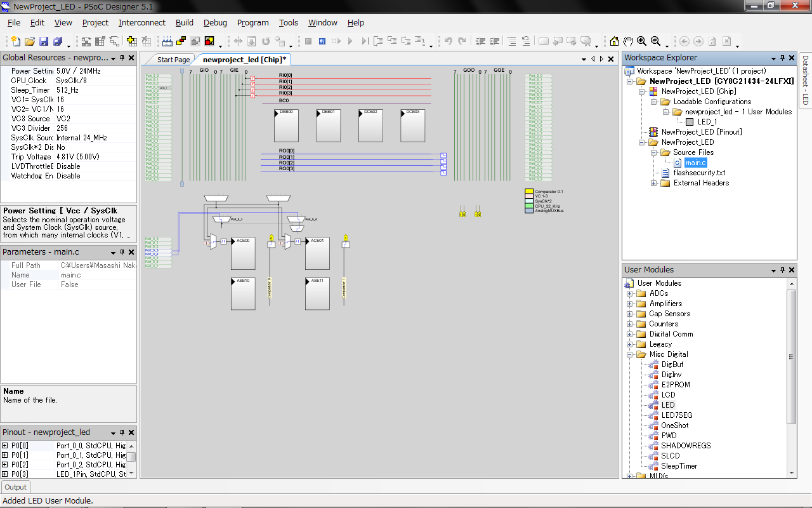
Task: Expand the Amplifiers folder
Action: tap(630, 304)
